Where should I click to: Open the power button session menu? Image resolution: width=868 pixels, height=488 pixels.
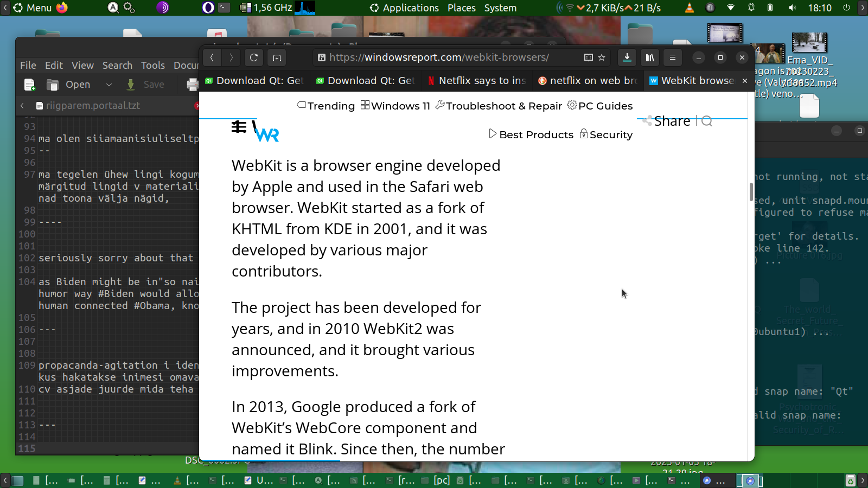click(x=847, y=8)
